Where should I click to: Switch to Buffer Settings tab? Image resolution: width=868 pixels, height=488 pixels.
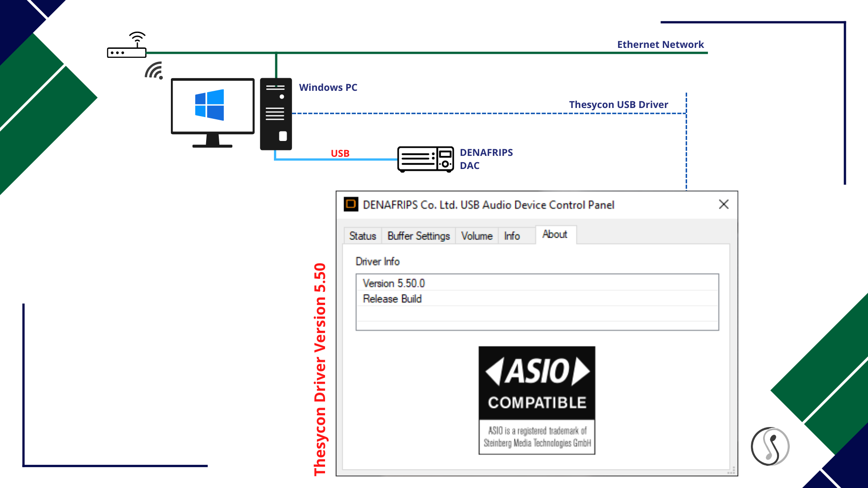(418, 236)
